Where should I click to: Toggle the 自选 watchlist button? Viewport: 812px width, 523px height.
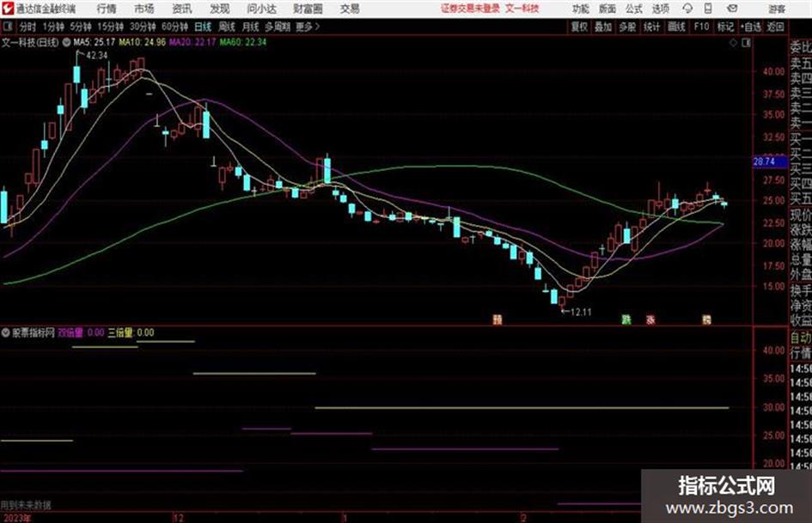[x=751, y=27]
